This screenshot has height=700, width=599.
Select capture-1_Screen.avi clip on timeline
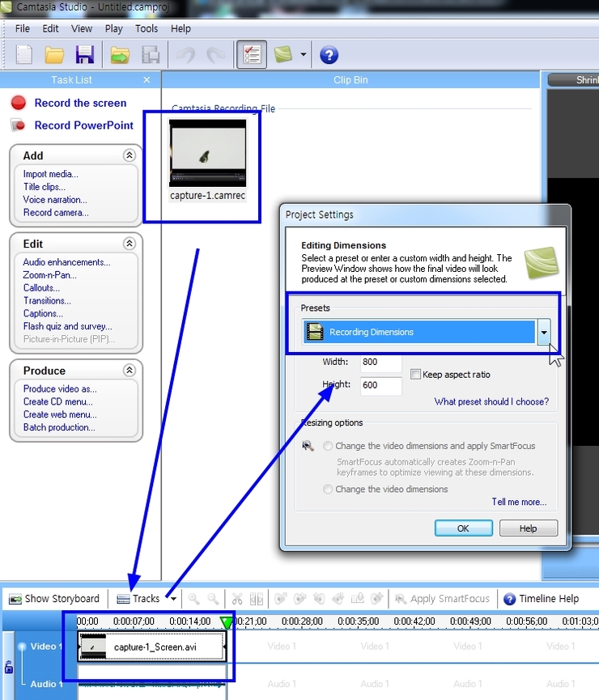click(x=151, y=647)
